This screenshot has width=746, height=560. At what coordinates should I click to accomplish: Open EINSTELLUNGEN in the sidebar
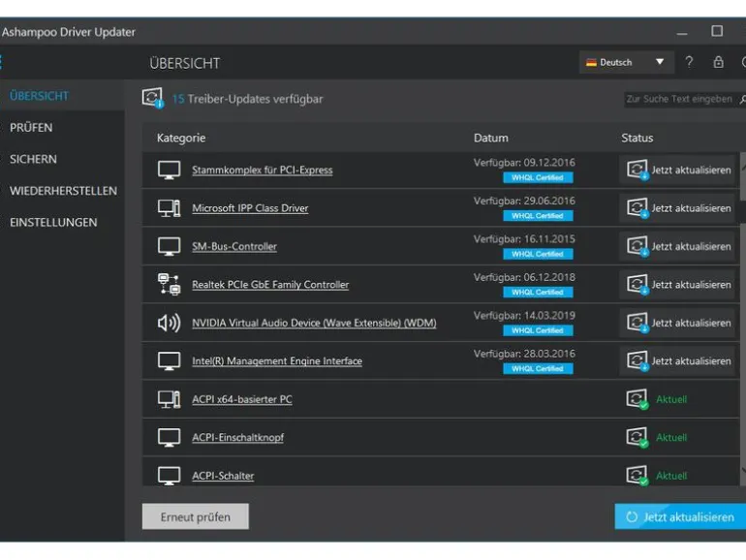pyautogui.click(x=53, y=222)
